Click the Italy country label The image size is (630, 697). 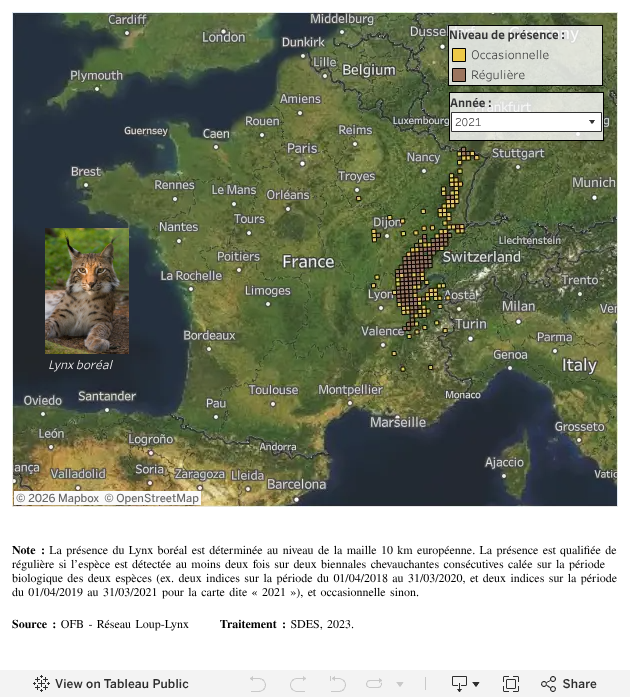pyautogui.click(x=579, y=365)
